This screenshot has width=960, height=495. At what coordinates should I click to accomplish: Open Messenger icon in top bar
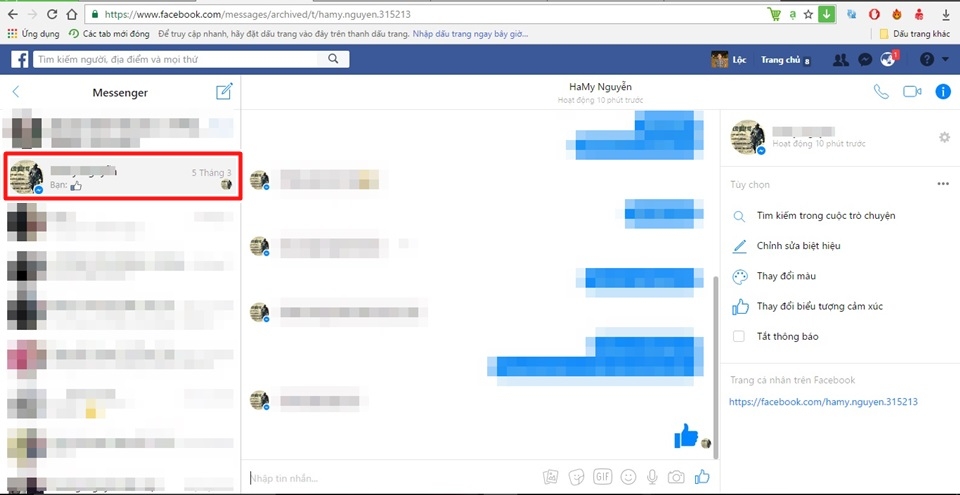coord(864,59)
